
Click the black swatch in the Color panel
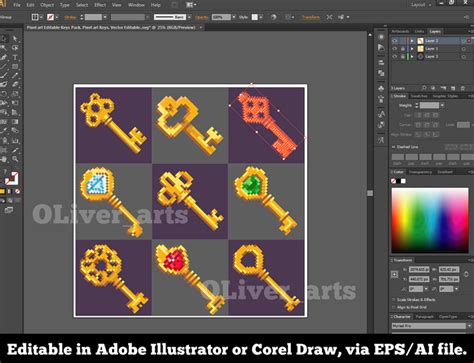(x=398, y=181)
